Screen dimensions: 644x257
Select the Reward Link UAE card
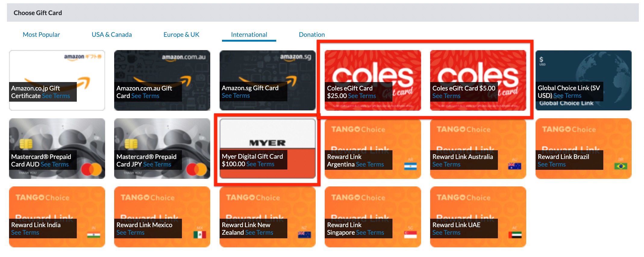tap(478, 217)
